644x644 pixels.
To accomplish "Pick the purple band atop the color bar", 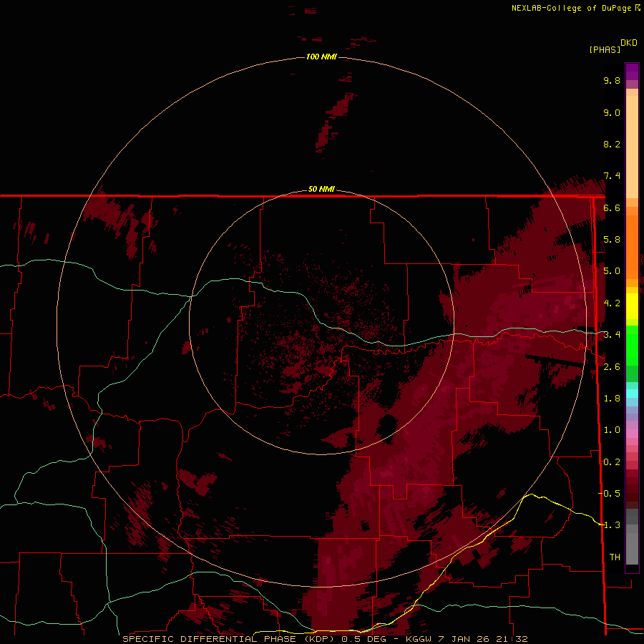I will [x=632, y=72].
